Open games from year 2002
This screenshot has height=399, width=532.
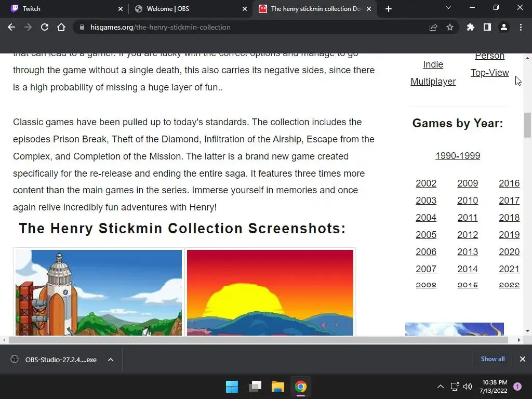point(426,183)
